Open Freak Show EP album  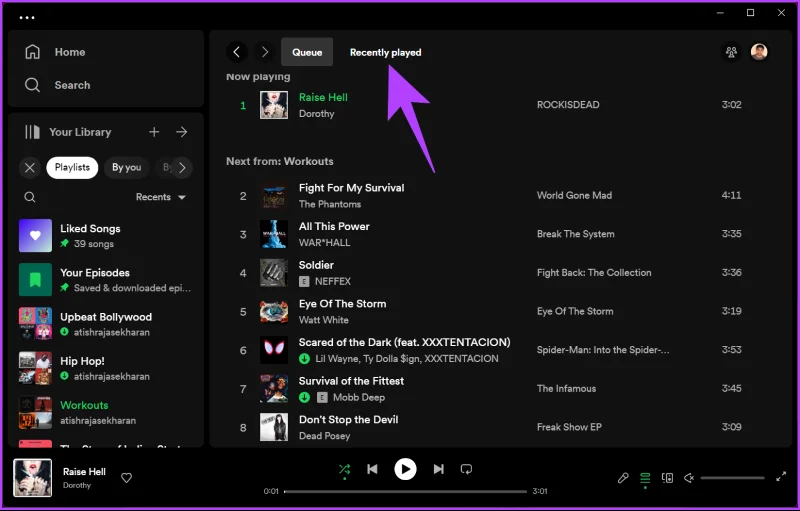pos(569,427)
